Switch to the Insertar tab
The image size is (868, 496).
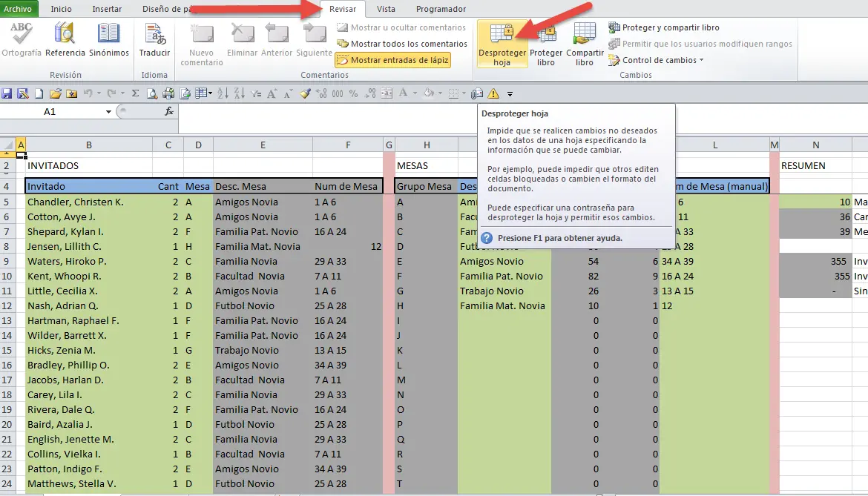coord(107,9)
